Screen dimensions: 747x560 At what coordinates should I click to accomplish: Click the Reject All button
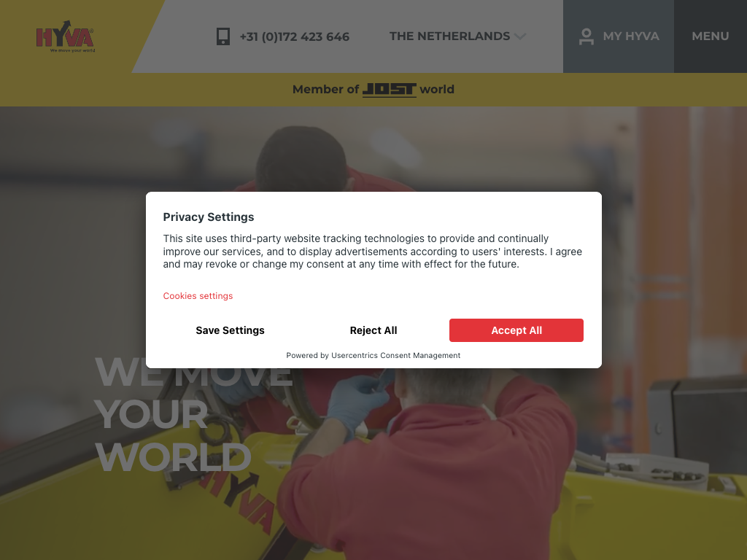pos(373,330)
